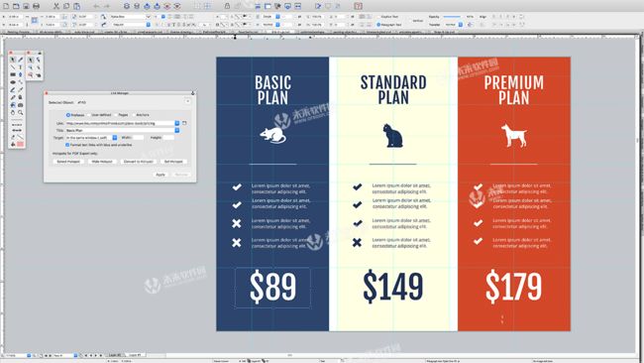Viewport: 644px width, 363px height.
Task: Open the Transfer mode Normal dropdown
Action: [461, 25]
